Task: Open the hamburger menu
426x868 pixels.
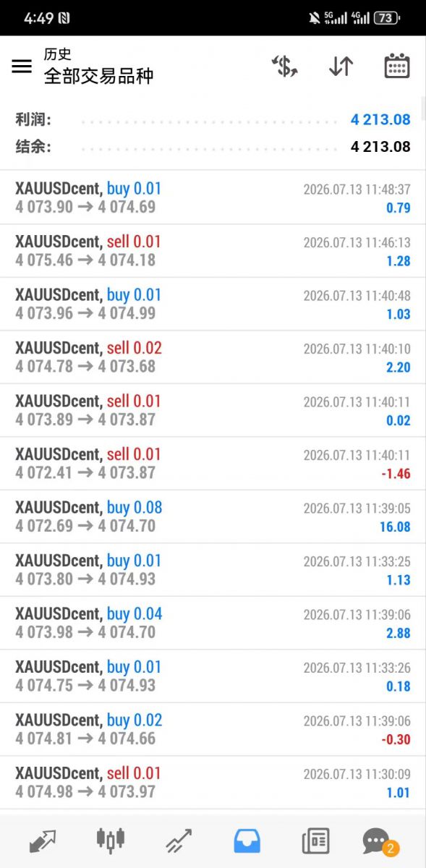Action: 22,66
